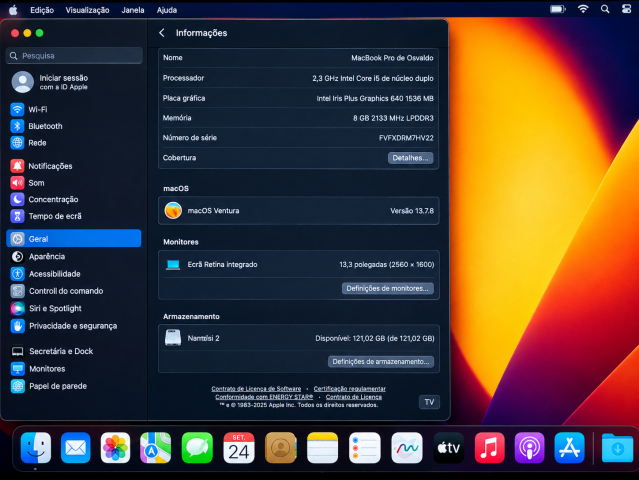Open the Apple menu
Image resolution: width=639 pixels, height=480 pixels.
click(13, 10)
